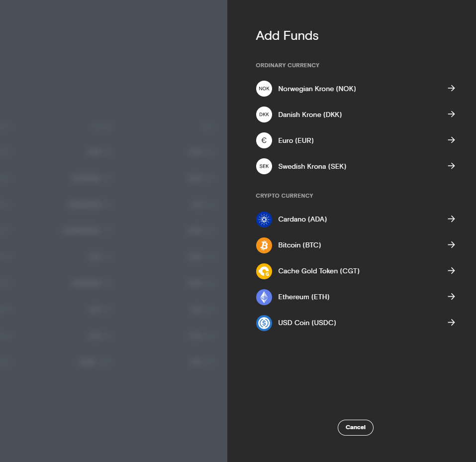Click the Ethereum diamond icon
Screen dimensions: 476x462
pos(264,297)
